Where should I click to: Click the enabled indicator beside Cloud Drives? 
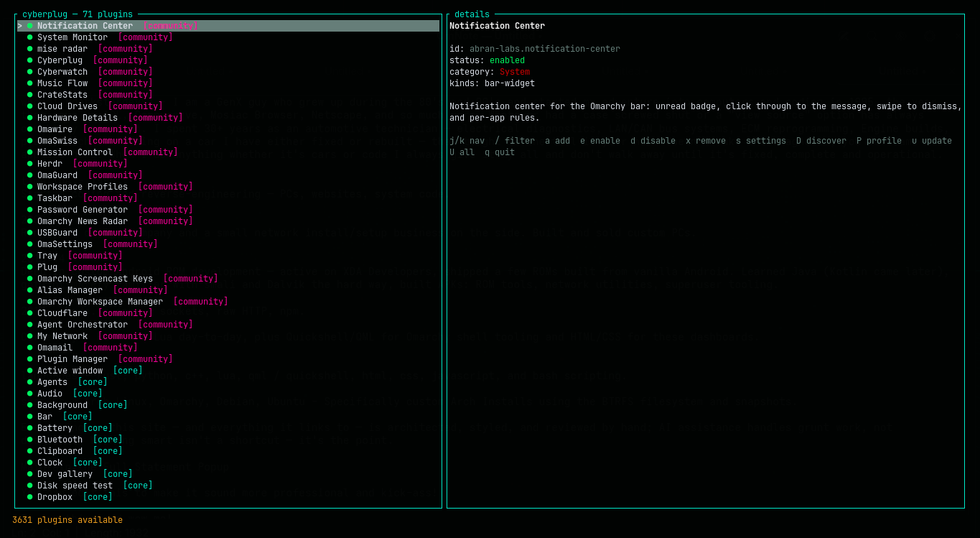[x=30, y=106]
